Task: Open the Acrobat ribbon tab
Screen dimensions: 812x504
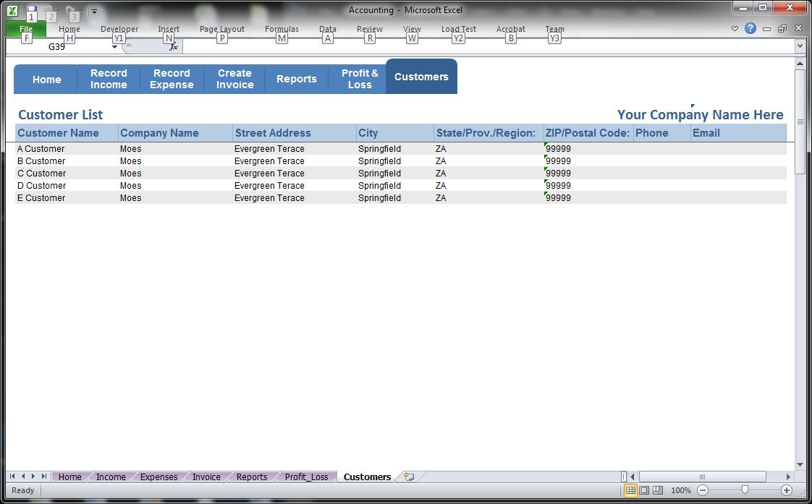Action: 511,29
